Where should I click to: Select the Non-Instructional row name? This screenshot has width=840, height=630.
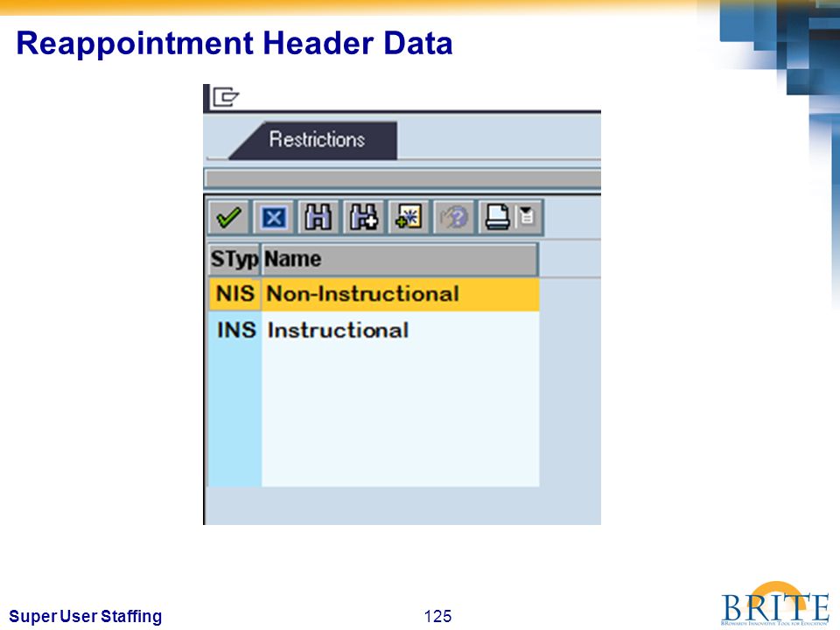tap(362, 294)
